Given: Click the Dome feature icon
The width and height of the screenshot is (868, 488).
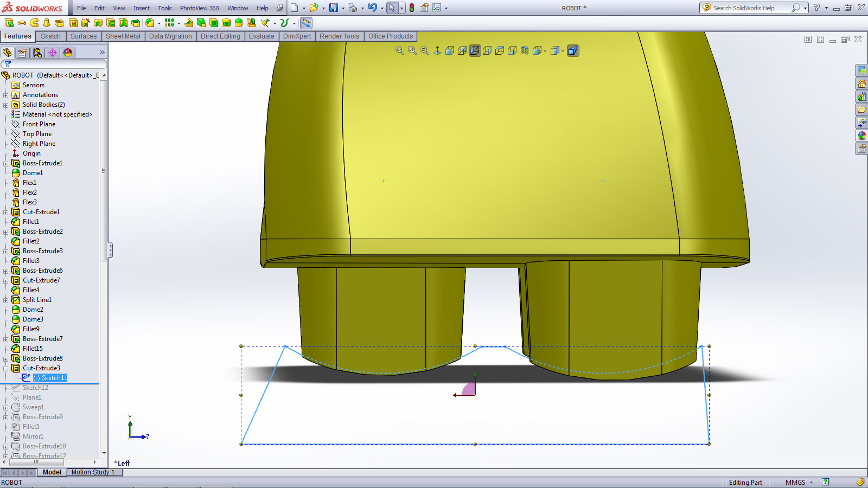Looking at the screenshot, I should [x=239, y=23].
